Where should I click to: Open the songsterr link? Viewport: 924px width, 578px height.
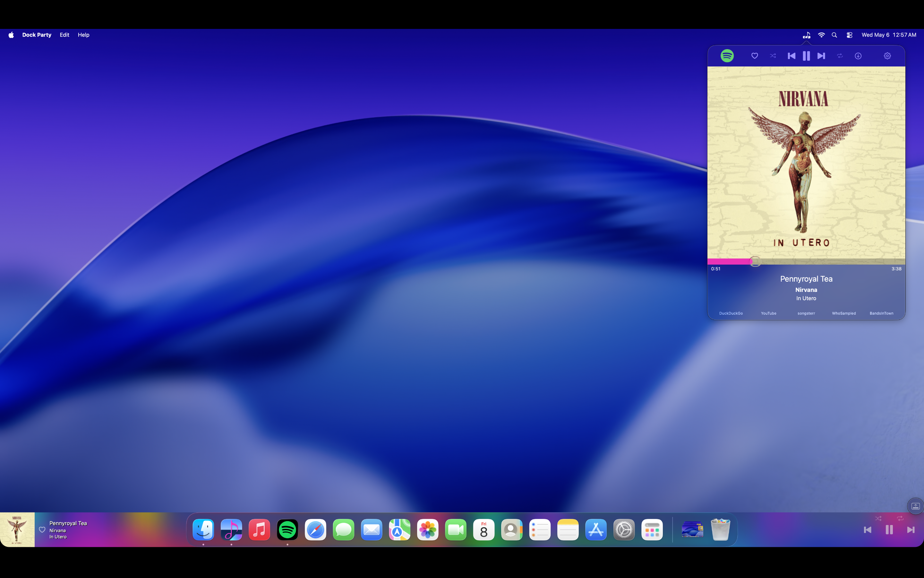[x=806, y=313]
